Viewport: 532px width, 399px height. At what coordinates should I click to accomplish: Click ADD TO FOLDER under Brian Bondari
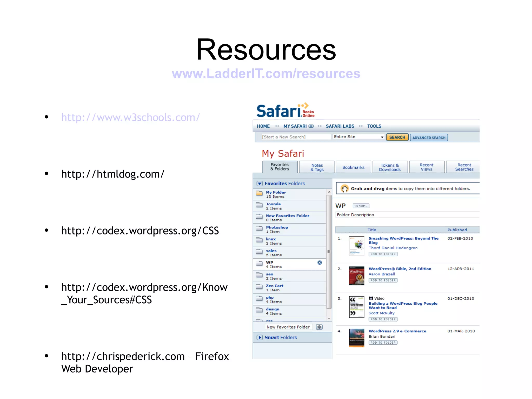383,343
